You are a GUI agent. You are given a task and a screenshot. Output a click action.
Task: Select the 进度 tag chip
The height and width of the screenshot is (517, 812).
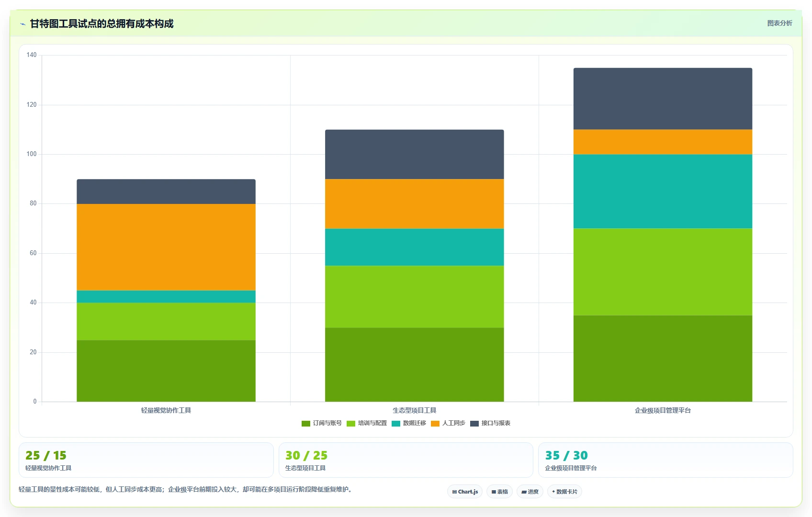530,492
